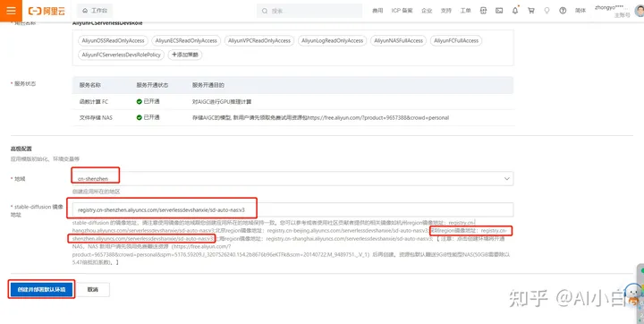Launch Cloud Shell terminal icon
Screen dimensions: 644x324
tap(499, 11)
